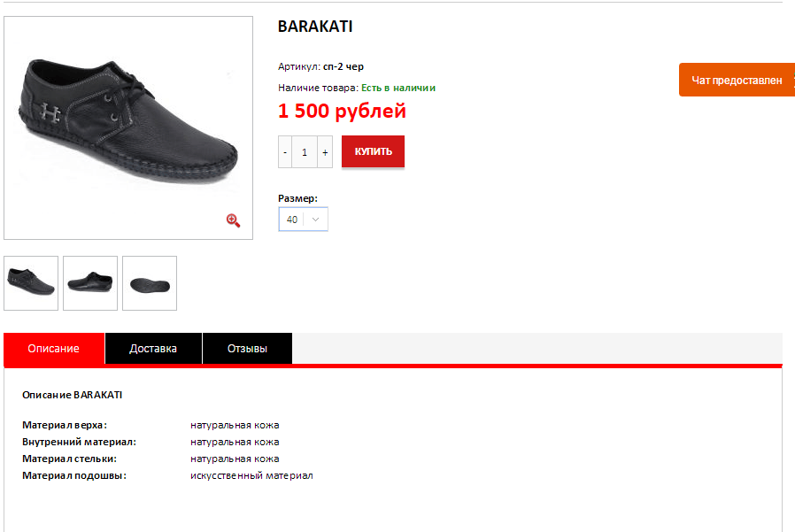Click the BARAKATI product title
Screen dimensions: 795x532
(x=315, y=27)
